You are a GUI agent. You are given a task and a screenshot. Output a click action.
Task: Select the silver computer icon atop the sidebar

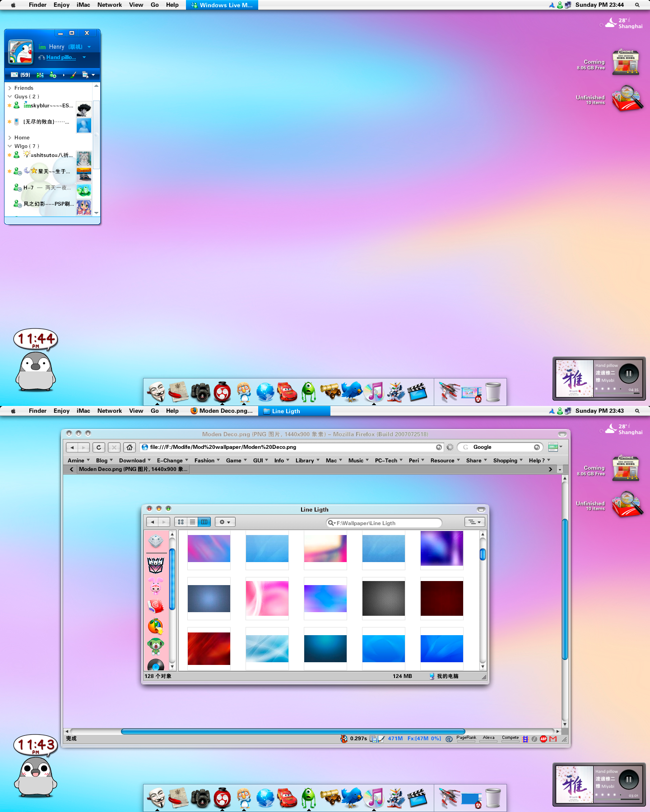tap(156, 541)
